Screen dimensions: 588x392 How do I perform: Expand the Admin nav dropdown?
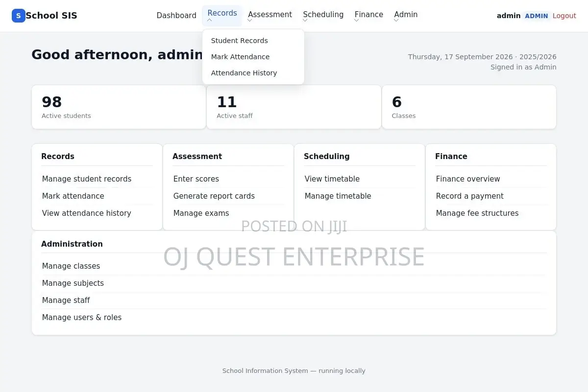(406, 16)
